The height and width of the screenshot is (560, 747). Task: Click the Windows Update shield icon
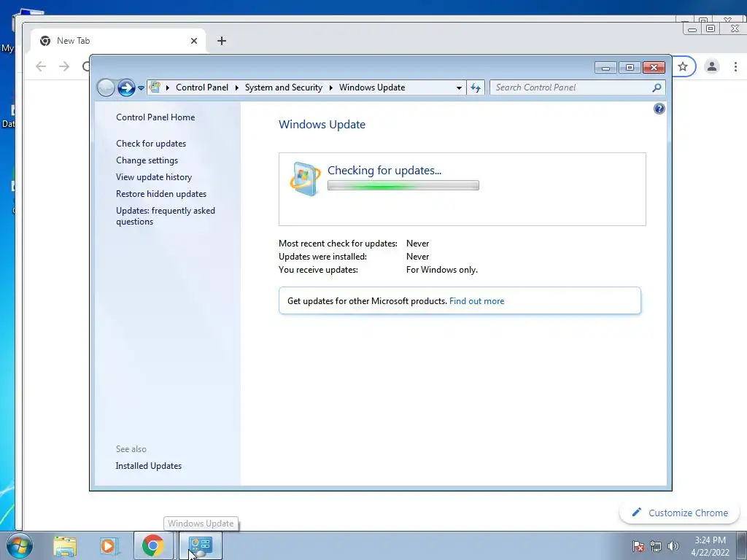pos(305,179)
